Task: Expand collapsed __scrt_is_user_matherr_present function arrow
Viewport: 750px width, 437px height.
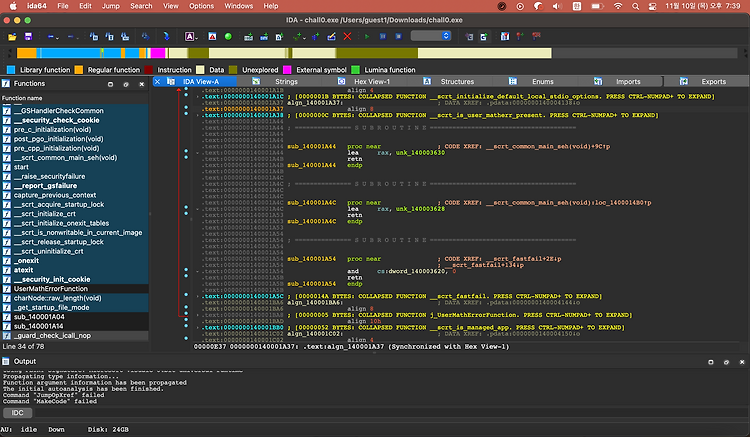Action: 198,115
